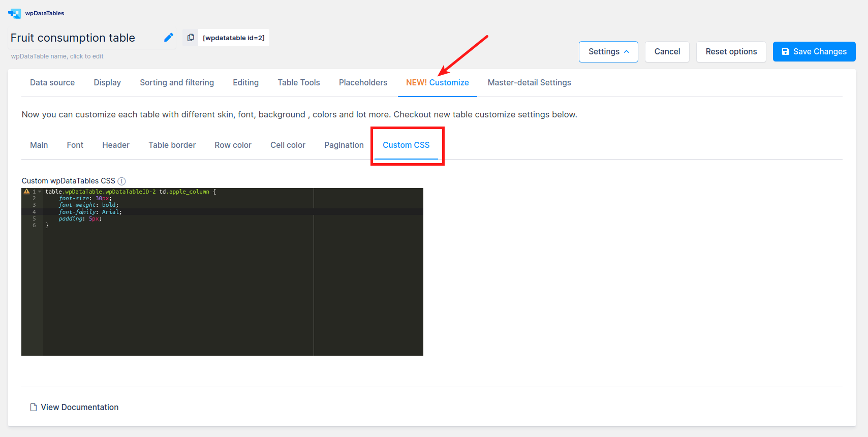The image size is (868, 437).
Task: Switch to the Display tab
Action: pos(107,82)
